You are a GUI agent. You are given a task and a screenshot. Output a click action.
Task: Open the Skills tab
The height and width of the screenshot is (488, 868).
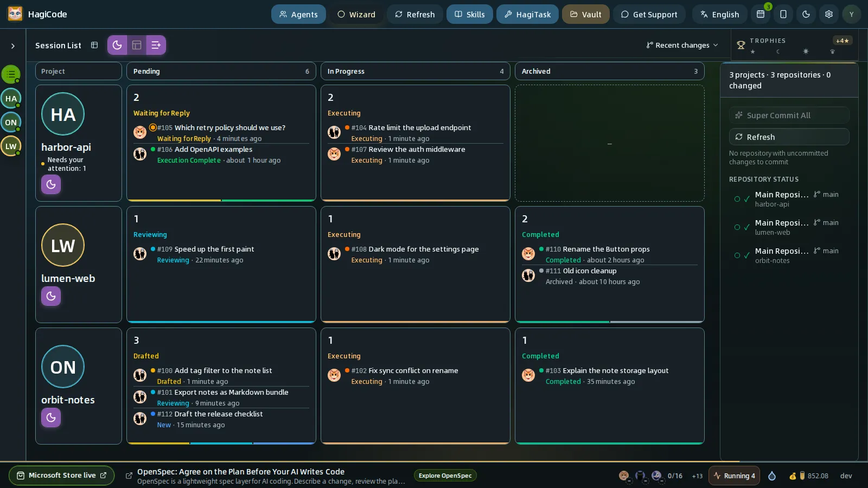[x=470, y=14]
